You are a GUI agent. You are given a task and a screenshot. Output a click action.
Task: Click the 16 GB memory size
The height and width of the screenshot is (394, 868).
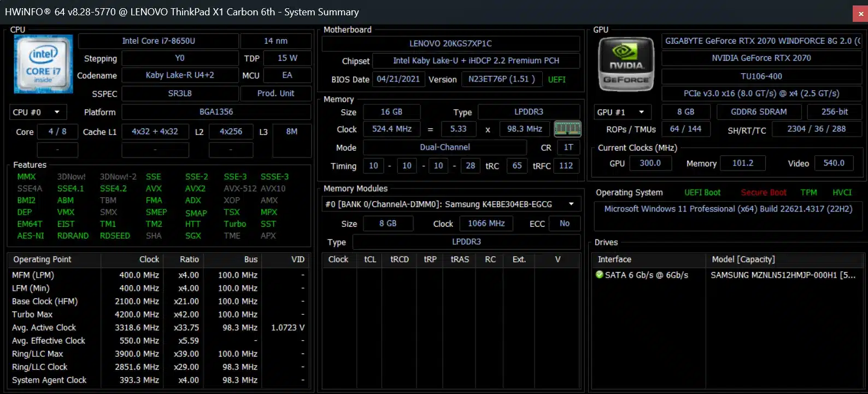click(x=392, y=112)
